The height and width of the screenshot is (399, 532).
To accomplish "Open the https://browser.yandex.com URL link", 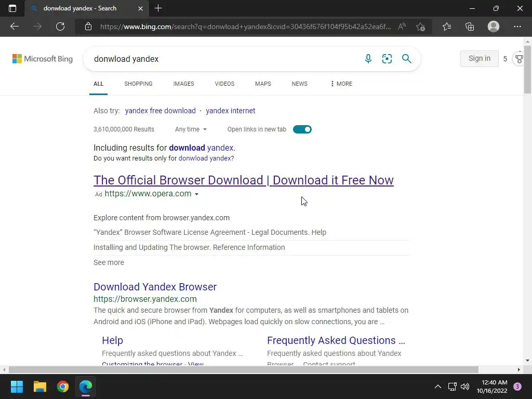I will (145, 299).
